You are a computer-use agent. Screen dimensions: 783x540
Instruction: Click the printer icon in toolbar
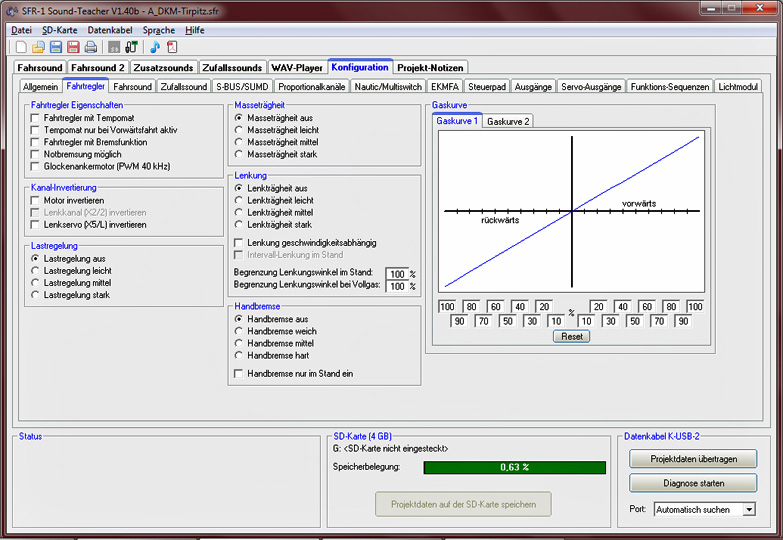[90, 47]
